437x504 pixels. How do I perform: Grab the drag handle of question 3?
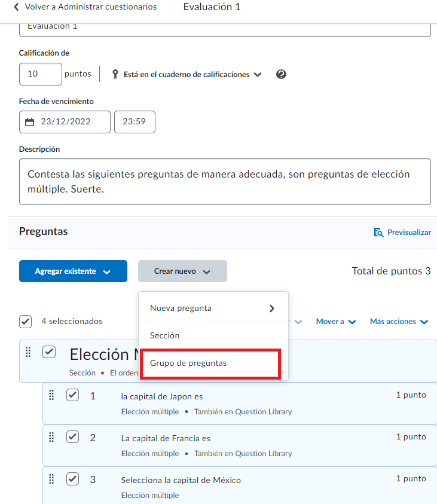click(51, 479)
